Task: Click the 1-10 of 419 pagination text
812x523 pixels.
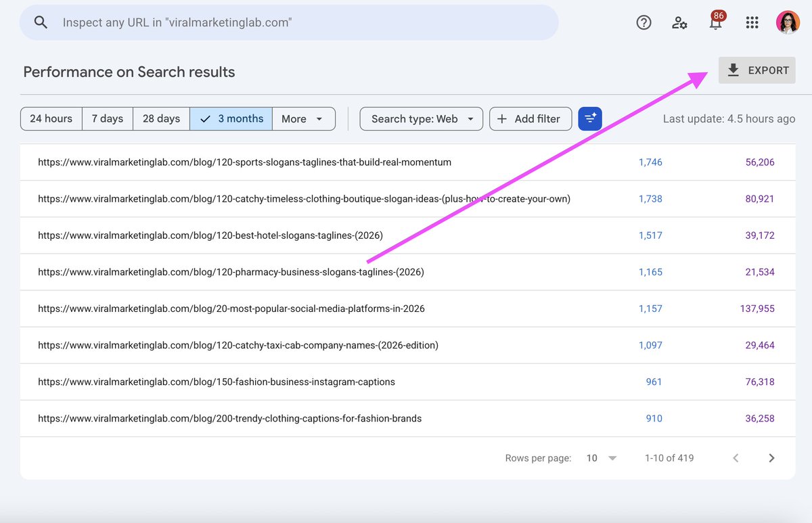Action: pos(669,458)
